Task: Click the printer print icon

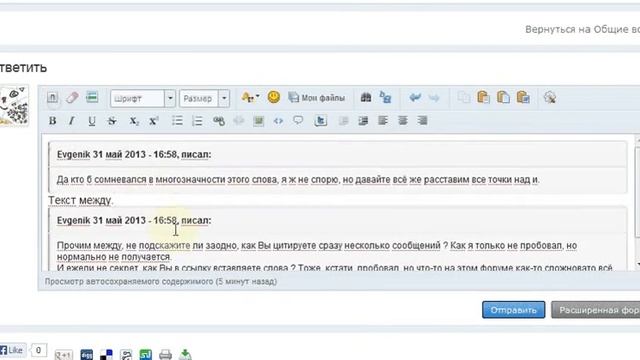Action: [165, 355]
